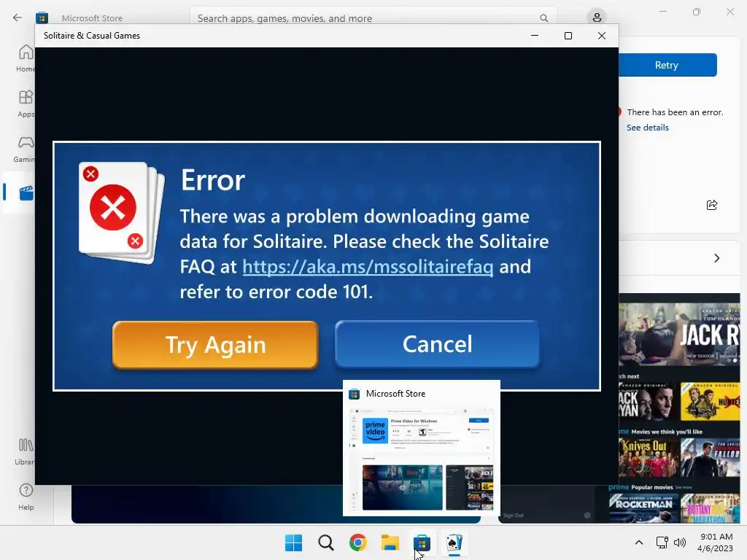
Task: Maximize the Solitaire & Casual Games window
Action: click(x=568, y=36)
